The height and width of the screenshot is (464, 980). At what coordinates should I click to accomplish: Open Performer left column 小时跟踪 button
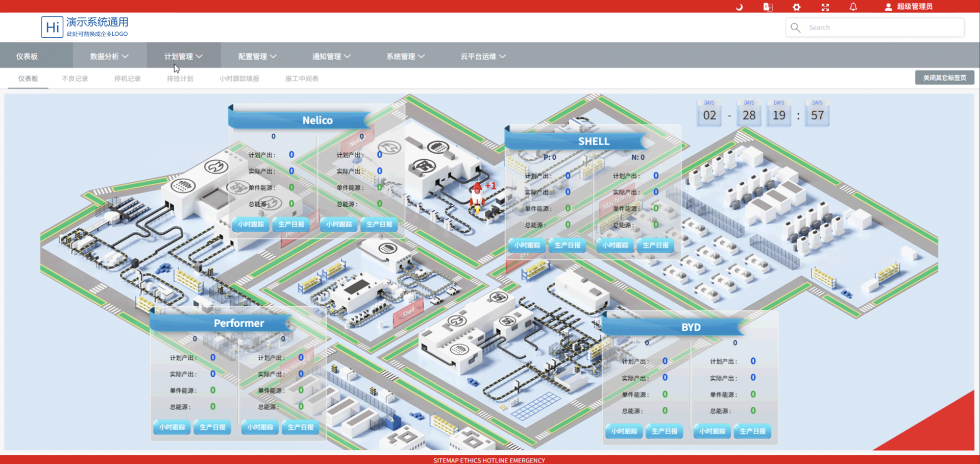coord(172,427)
